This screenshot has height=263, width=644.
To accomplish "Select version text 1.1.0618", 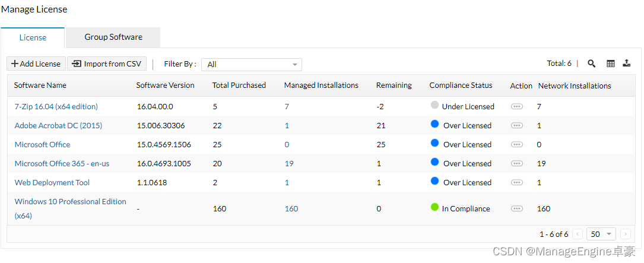I will [152, 182].
